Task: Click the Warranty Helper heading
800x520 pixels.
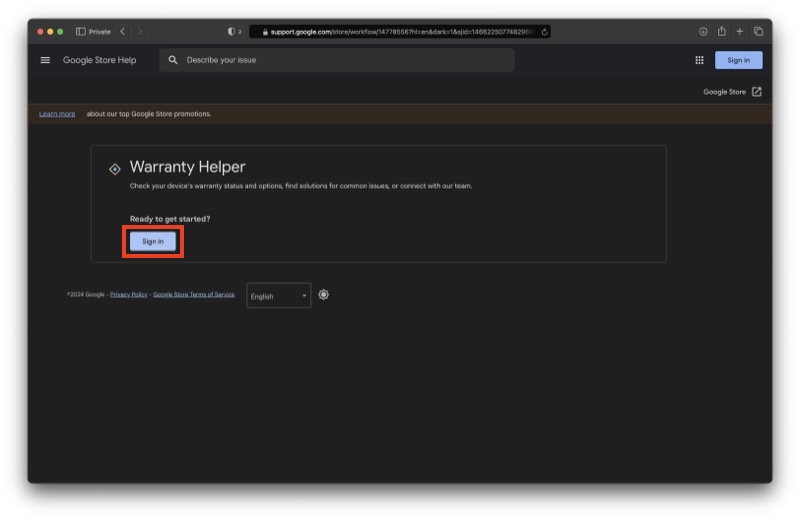Action: (187, 167)
